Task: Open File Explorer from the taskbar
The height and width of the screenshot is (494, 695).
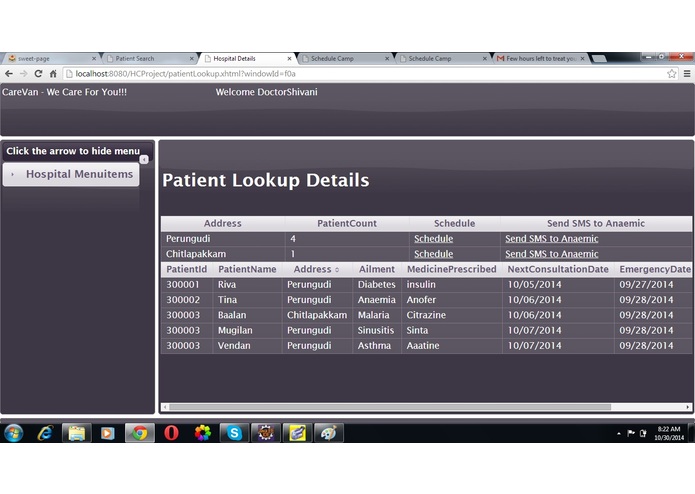Action: (76, 433)
